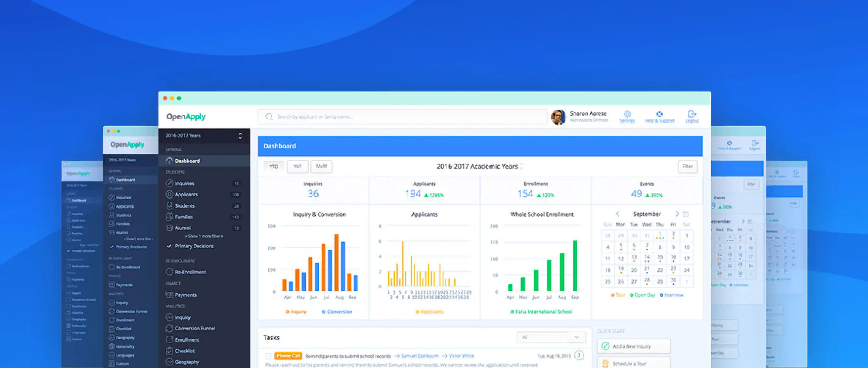868x368 pixels.
Task: Open Inquiries in the sidebar
Action: 184,184
